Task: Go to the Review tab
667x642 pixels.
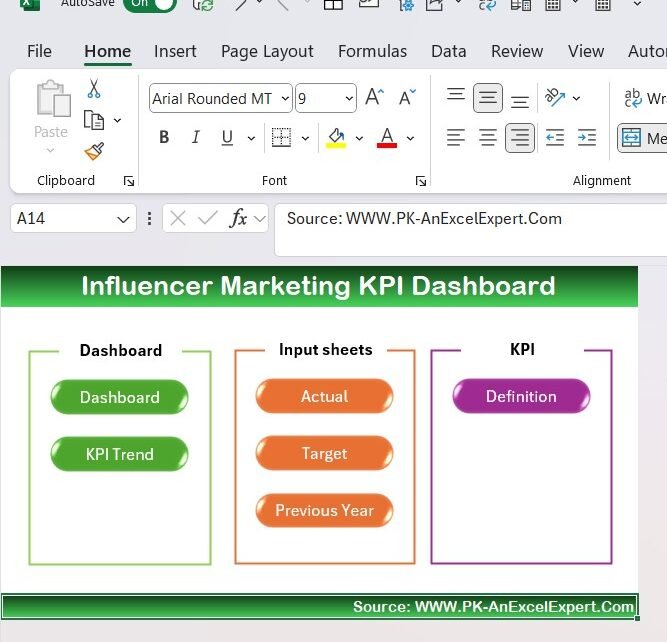Action: (x=517, y=51)
